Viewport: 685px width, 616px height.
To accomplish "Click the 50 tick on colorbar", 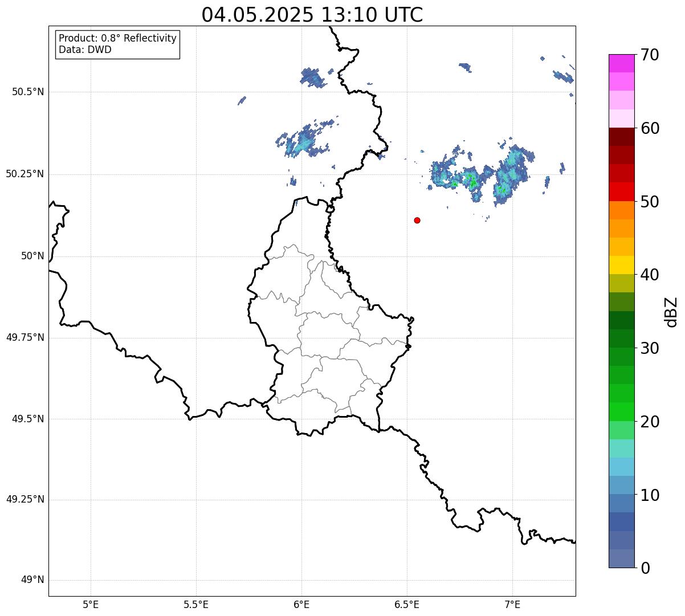I will coord(649,202).
